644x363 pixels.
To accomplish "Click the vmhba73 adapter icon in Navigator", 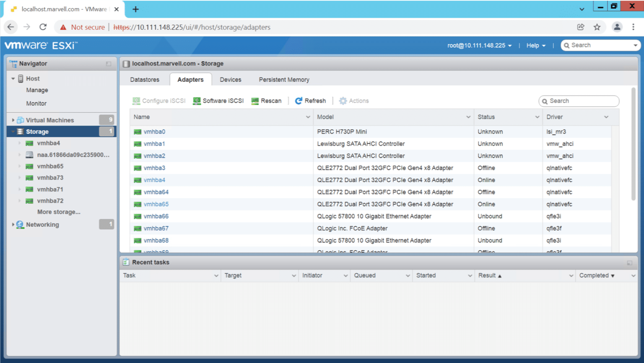I will [x=29, y=178].
